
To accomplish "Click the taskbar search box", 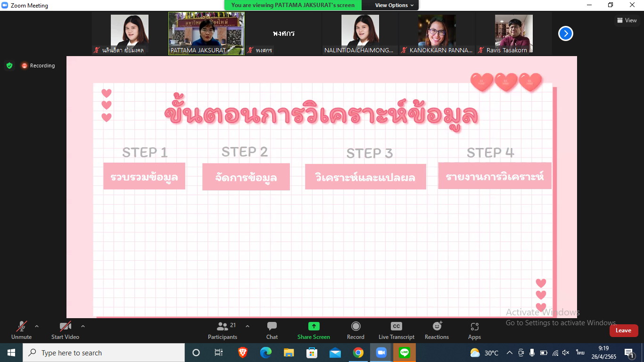I will point(104,353).
